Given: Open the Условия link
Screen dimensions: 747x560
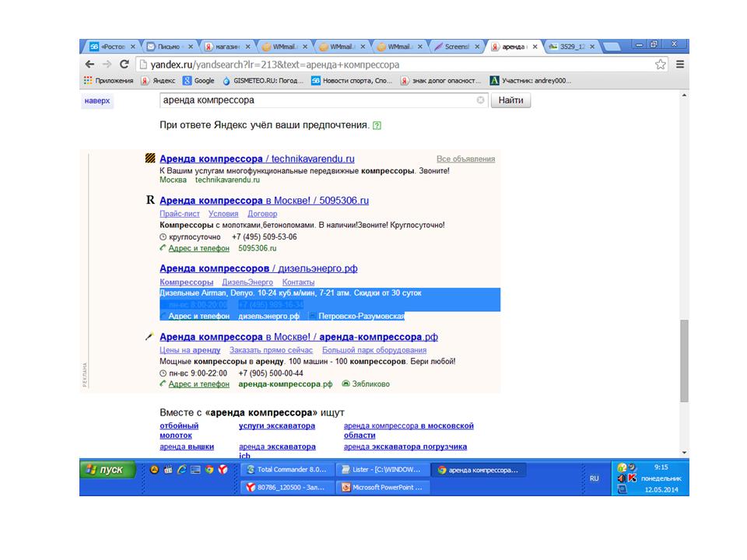Looking at the screenshot, I should tap(223, 214).
